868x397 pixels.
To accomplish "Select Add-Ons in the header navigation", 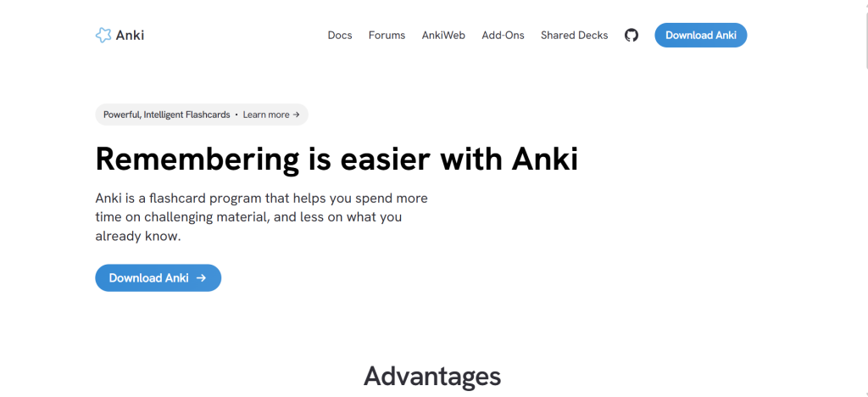I will [503, 35].
